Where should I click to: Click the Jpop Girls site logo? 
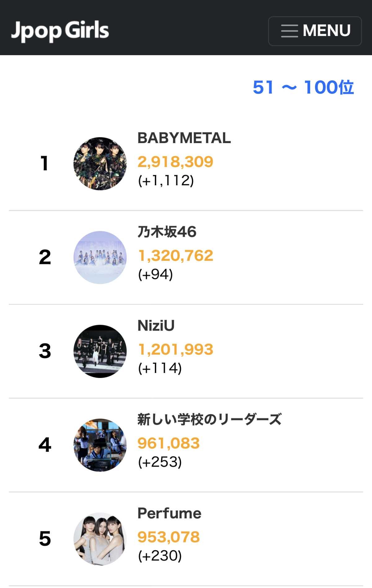click(60, 30)
